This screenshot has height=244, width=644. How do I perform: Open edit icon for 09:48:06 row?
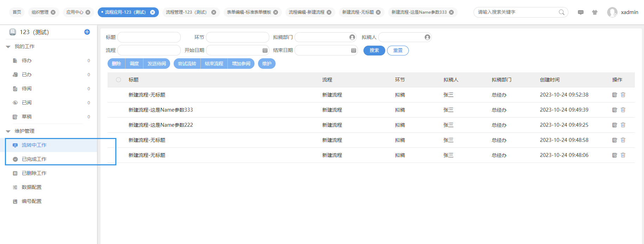pos(614,155)
